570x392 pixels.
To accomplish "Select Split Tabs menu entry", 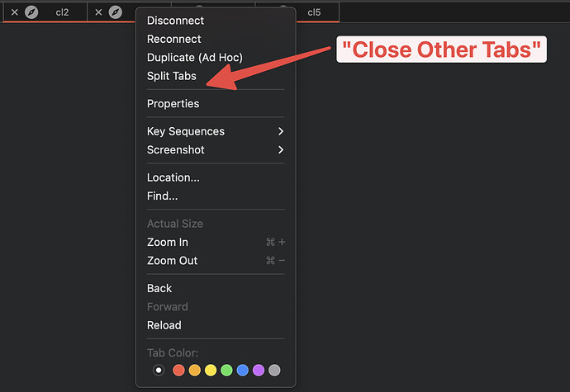I will click(x=216, y=76).
